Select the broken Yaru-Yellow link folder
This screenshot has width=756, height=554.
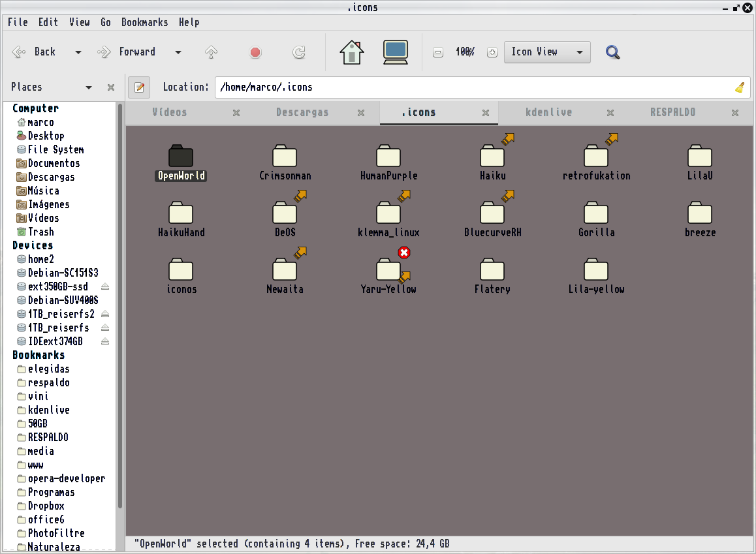coord(388,277)
